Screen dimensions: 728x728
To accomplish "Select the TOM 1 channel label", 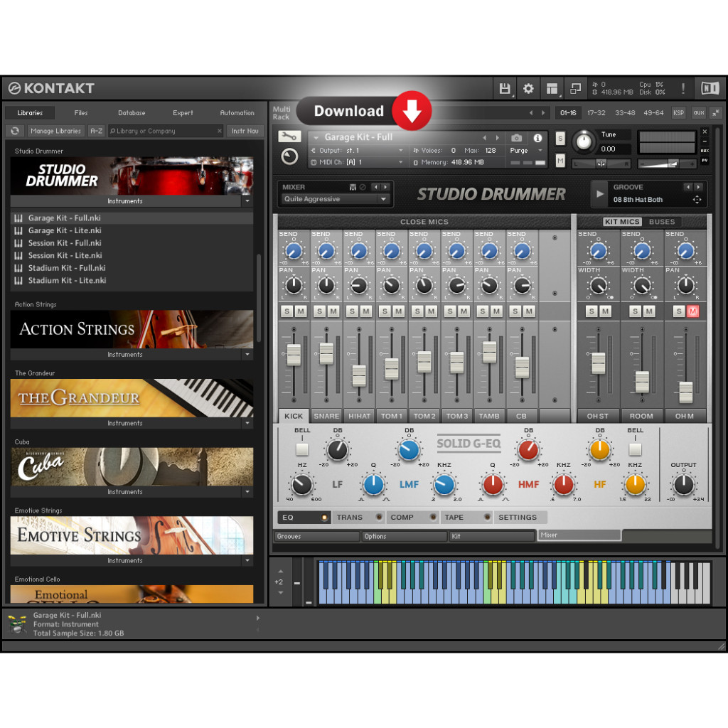I will (392, 416).
